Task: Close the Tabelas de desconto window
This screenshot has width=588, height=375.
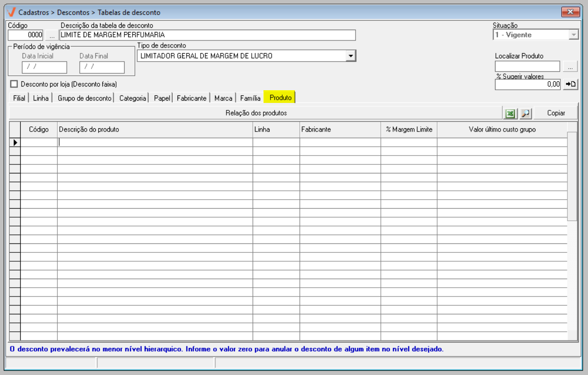Action: coord(570,12)
